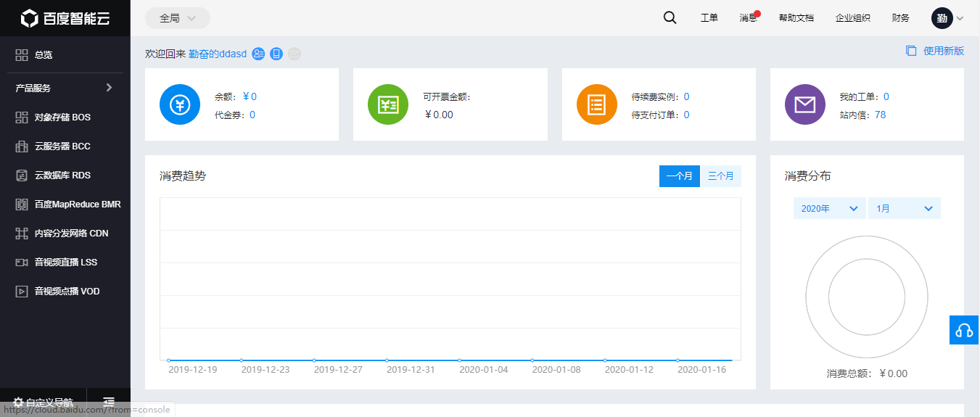Click the 消费总额 ￥0.00 text
980x417 pixels.
point(867,373)
